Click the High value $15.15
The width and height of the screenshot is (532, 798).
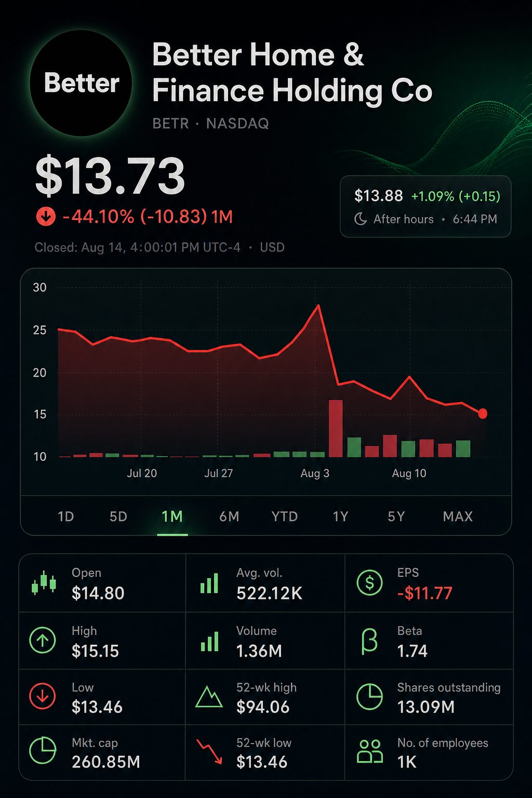click(x=96, y=651)
